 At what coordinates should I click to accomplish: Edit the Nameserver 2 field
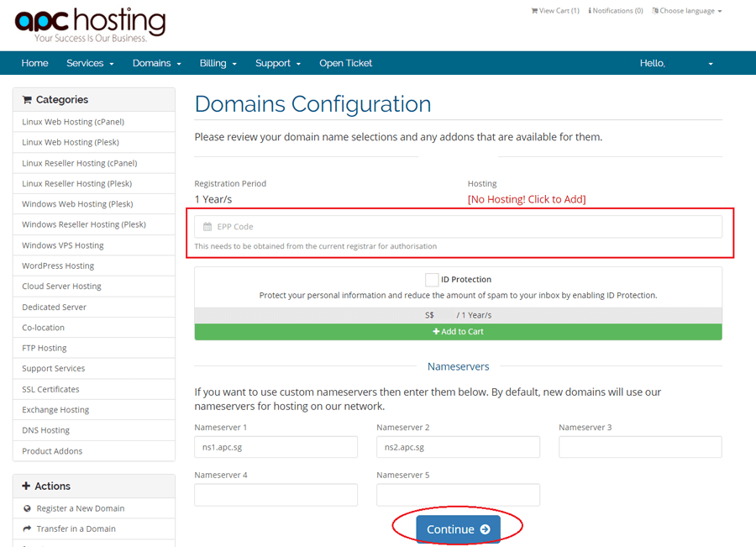click(458, 447)
